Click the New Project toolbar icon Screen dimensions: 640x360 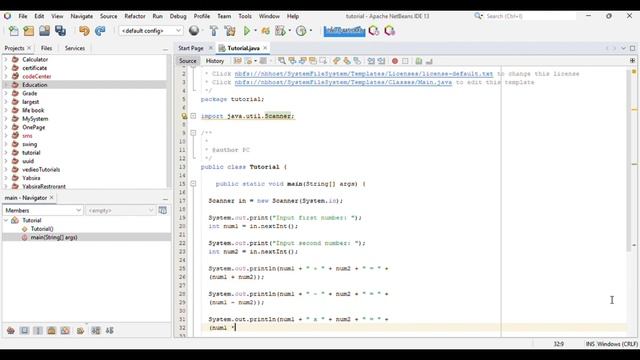pos(29,31)
